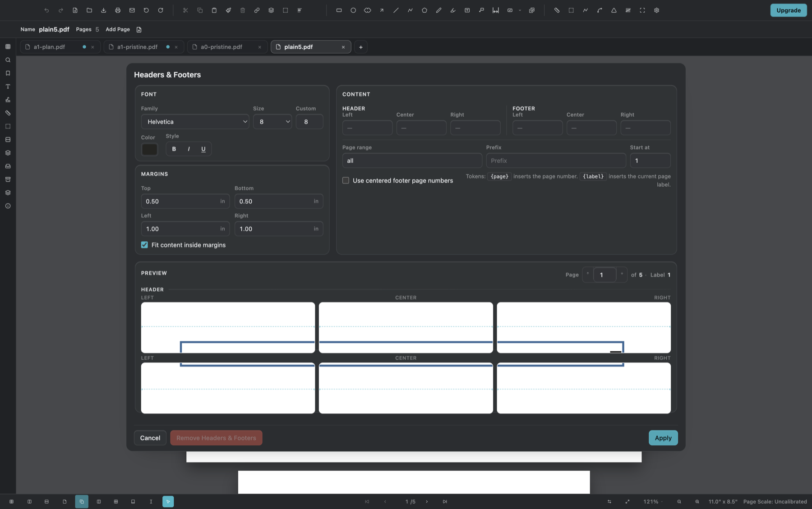
Task: Enable Use centered footer page numbers
Action: tap(346, 180)
